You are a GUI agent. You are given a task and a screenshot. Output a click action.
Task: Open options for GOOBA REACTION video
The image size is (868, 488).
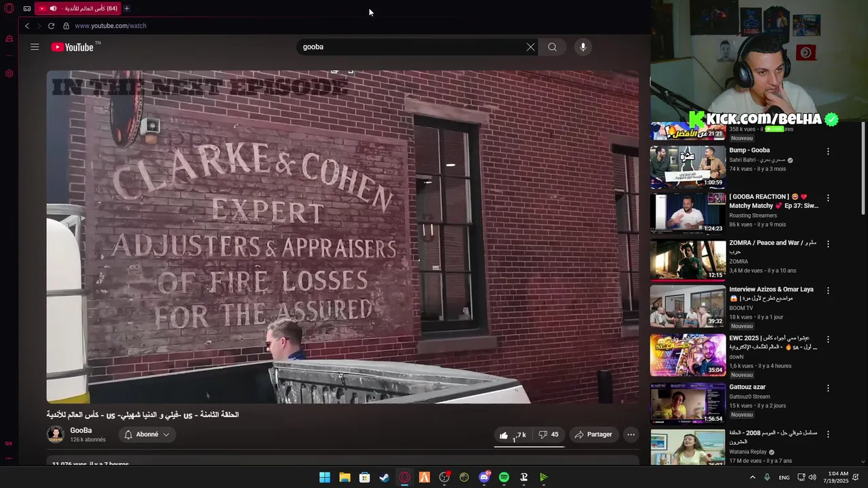[828, 198]
